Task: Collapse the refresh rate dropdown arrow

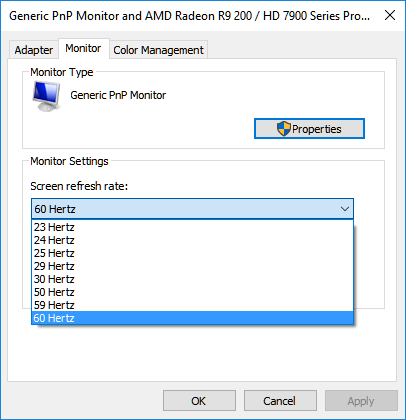Action: click(345, 209)
